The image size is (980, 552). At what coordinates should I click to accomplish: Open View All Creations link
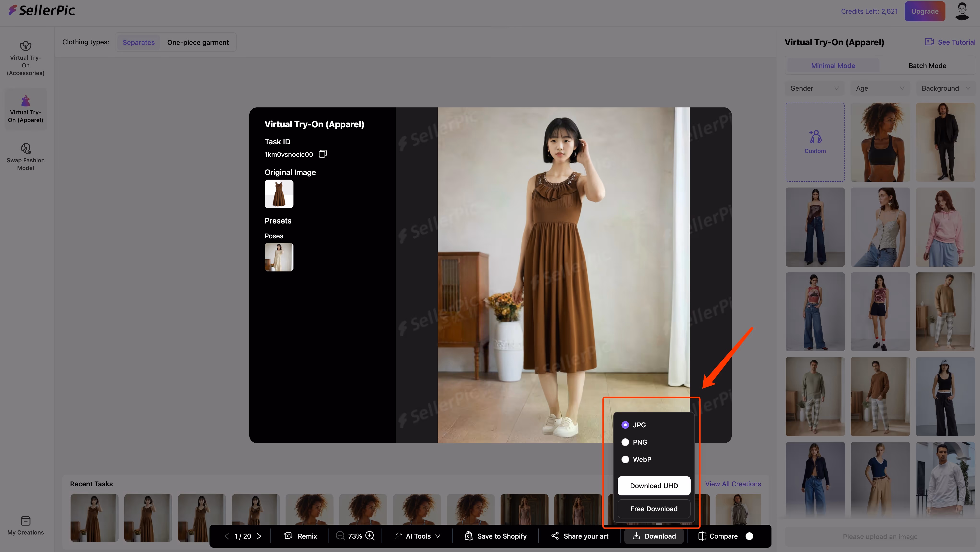coord(733,484)
